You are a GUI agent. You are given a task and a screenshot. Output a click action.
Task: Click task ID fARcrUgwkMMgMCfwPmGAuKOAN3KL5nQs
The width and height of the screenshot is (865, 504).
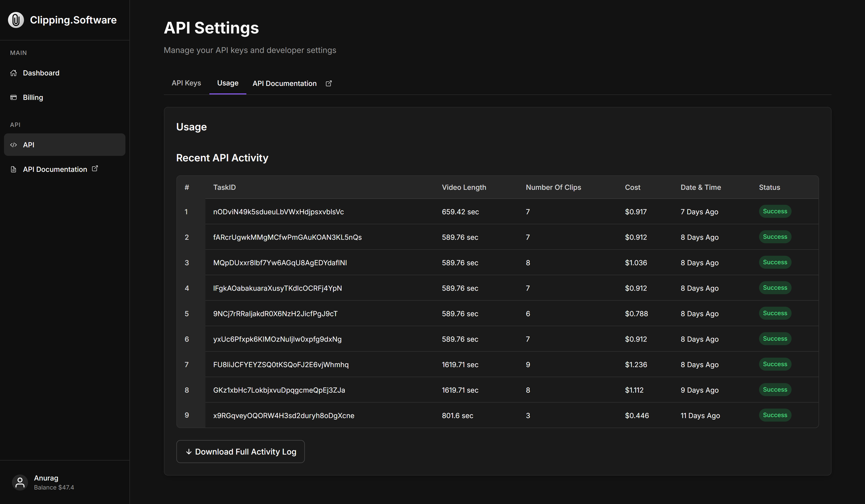point(287,237)
